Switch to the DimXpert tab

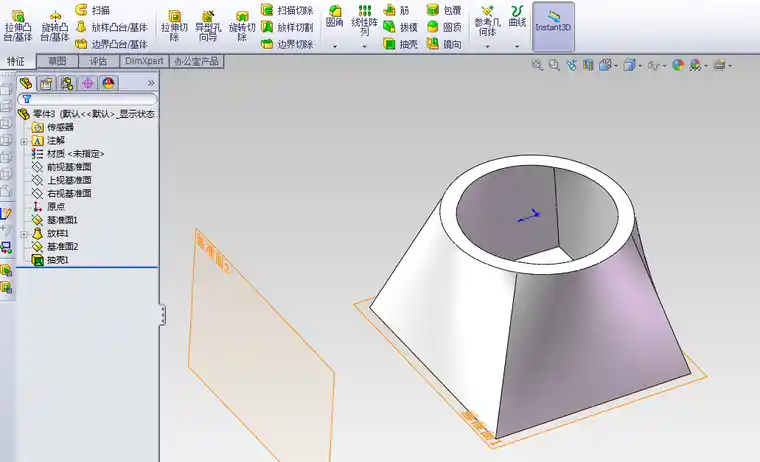pos(144,61)
